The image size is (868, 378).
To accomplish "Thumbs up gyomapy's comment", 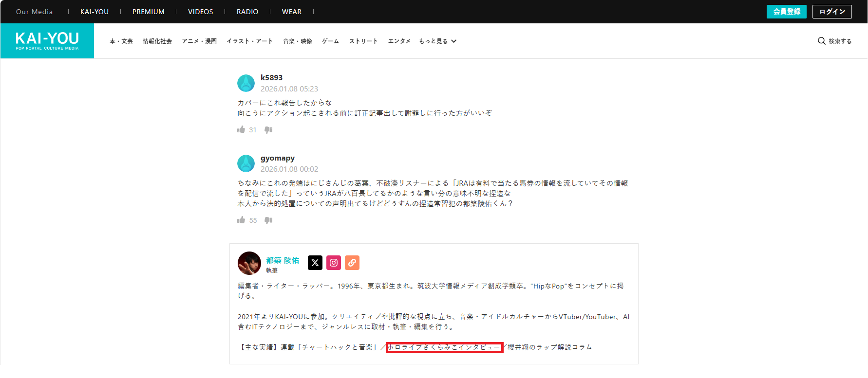I will pyautogui.click(x=241, y=220).
